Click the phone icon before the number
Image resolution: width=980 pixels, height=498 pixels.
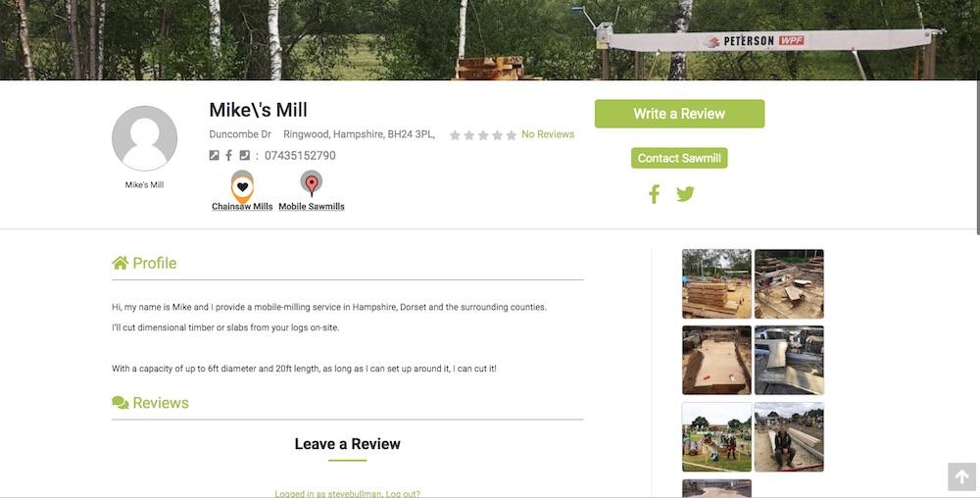click(244, 155)
